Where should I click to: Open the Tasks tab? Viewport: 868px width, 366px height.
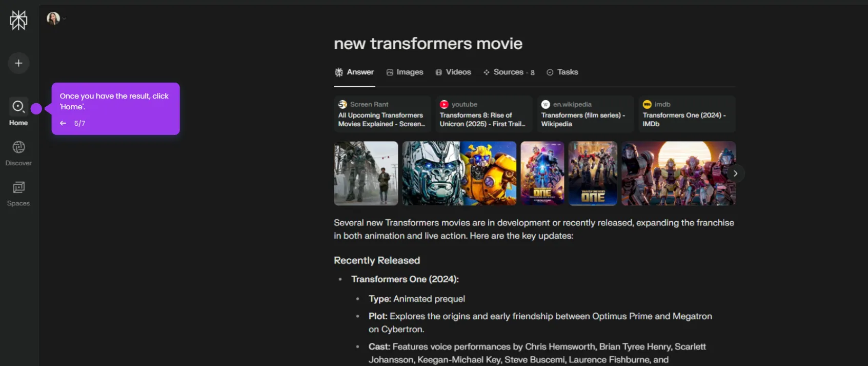click(x=562, y=72)
